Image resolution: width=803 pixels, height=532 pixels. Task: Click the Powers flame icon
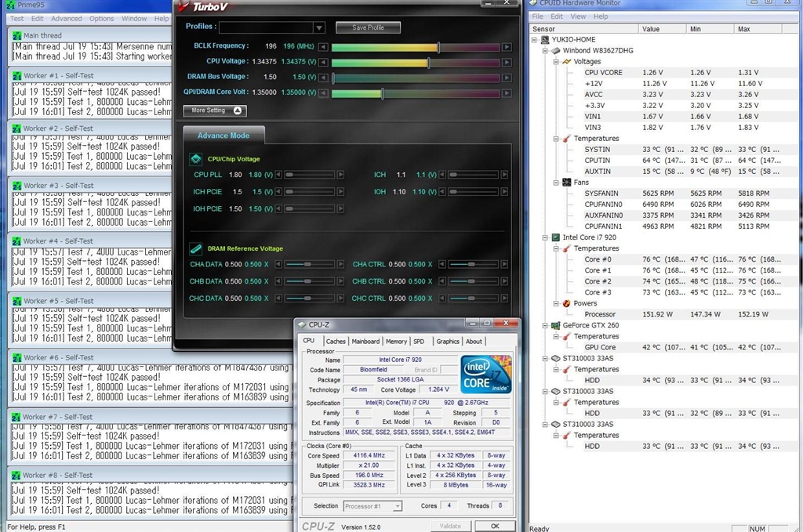click(x=566, y=303)
